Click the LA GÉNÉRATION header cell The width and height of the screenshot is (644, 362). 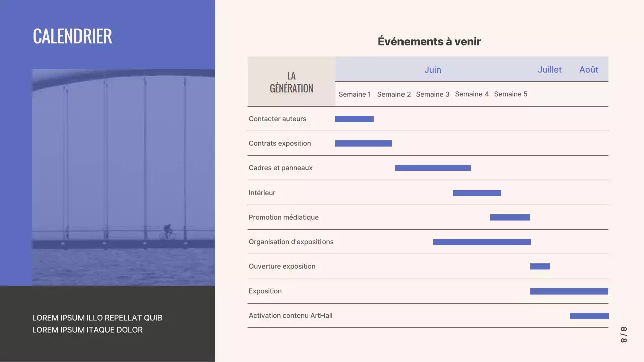291,81
